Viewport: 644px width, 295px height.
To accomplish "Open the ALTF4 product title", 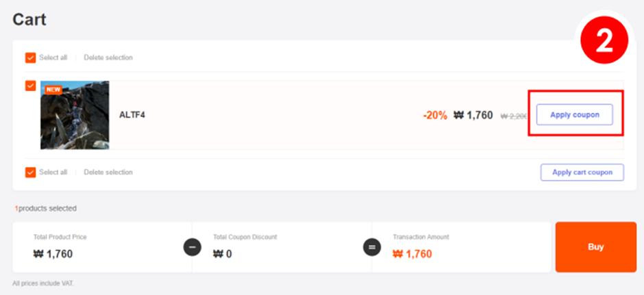I will 132,115.
